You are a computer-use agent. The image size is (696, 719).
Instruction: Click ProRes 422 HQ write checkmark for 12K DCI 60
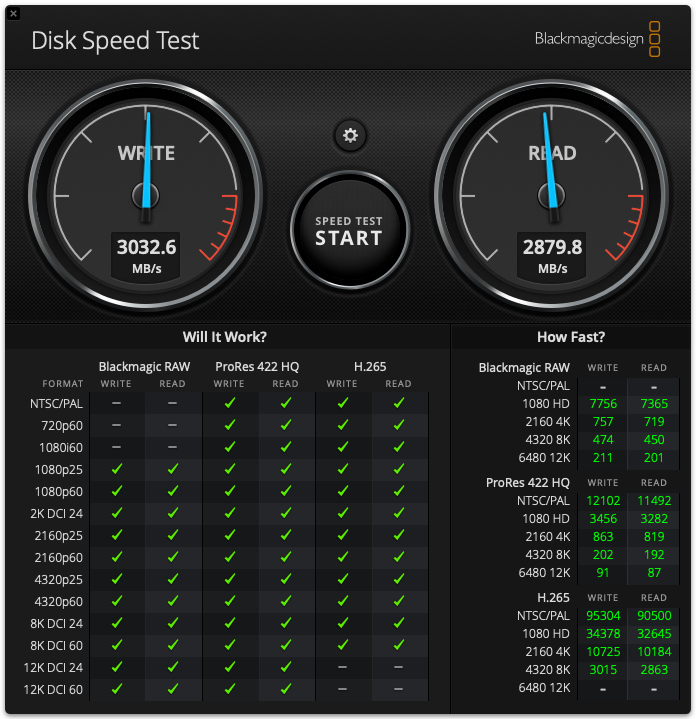pos(230,689)
